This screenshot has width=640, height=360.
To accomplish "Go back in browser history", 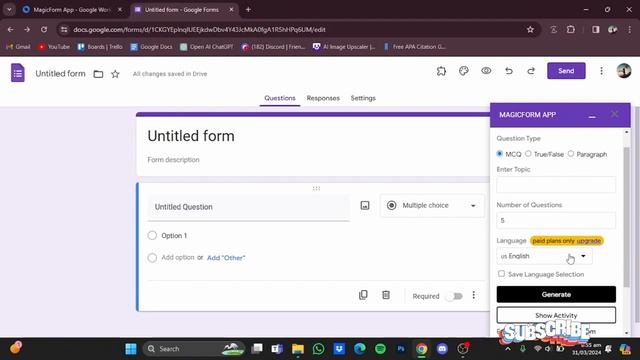I will click(x=11, y=29).
